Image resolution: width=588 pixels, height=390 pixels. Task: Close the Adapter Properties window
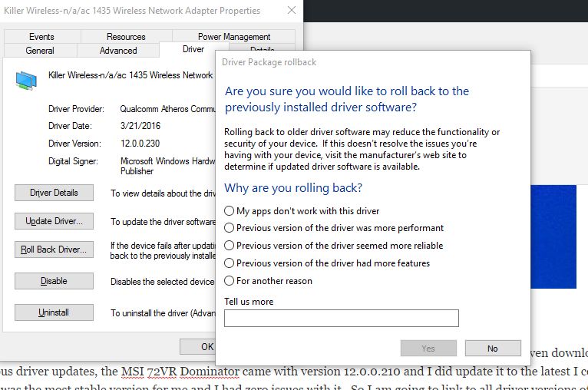coord(292,11)
